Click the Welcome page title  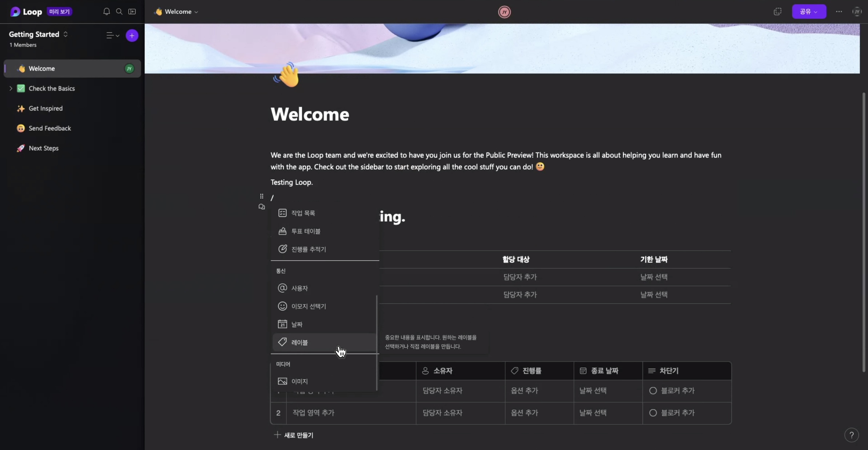coord(310,115)
